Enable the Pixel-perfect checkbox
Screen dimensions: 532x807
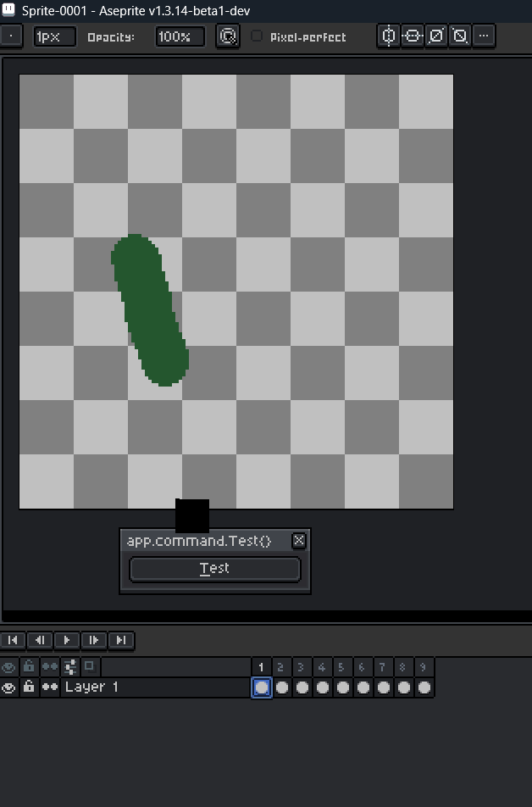256,36
